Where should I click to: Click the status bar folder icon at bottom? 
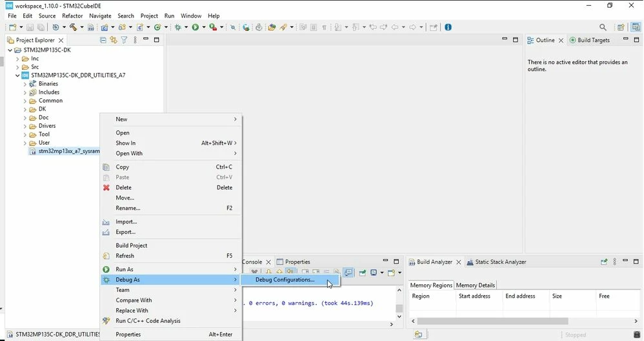click(418, 335)
